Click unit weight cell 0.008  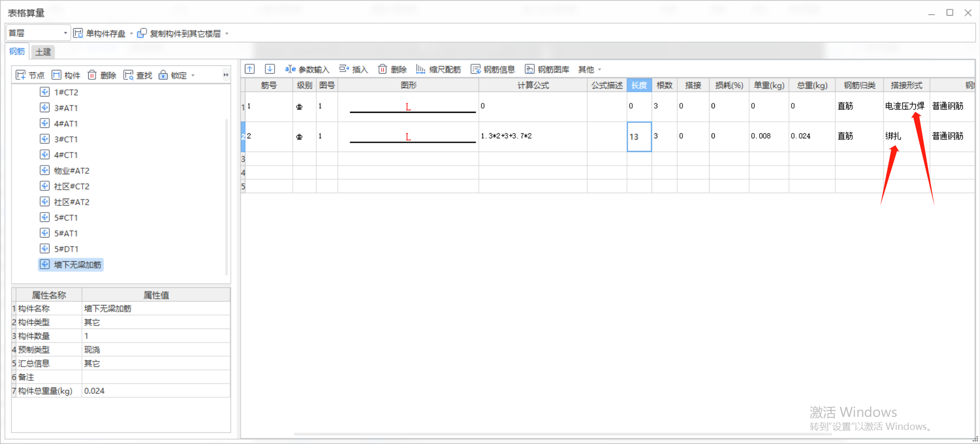769,136
